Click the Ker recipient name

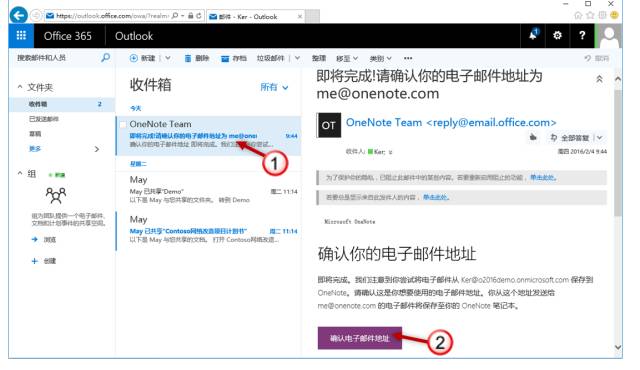(x=379, y=152)
